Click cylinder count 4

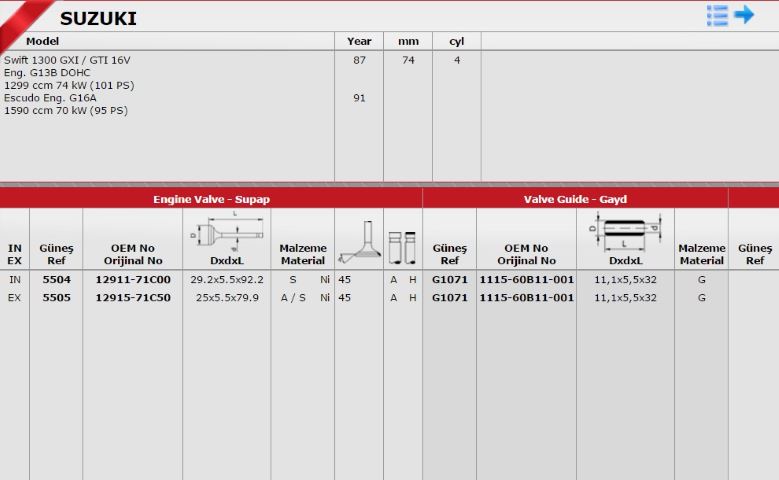point(457,60)
